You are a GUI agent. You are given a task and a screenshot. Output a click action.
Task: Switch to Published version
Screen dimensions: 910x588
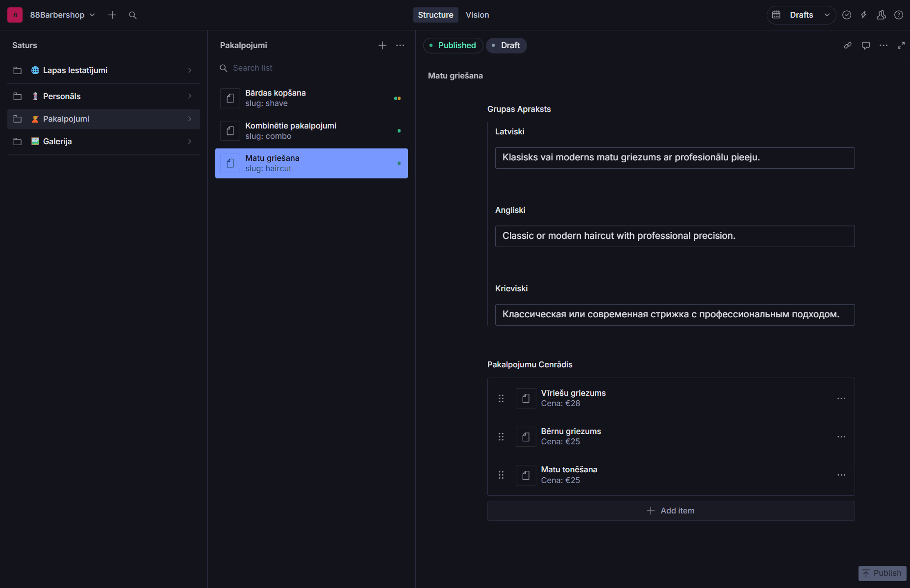(x=453, y=45)
